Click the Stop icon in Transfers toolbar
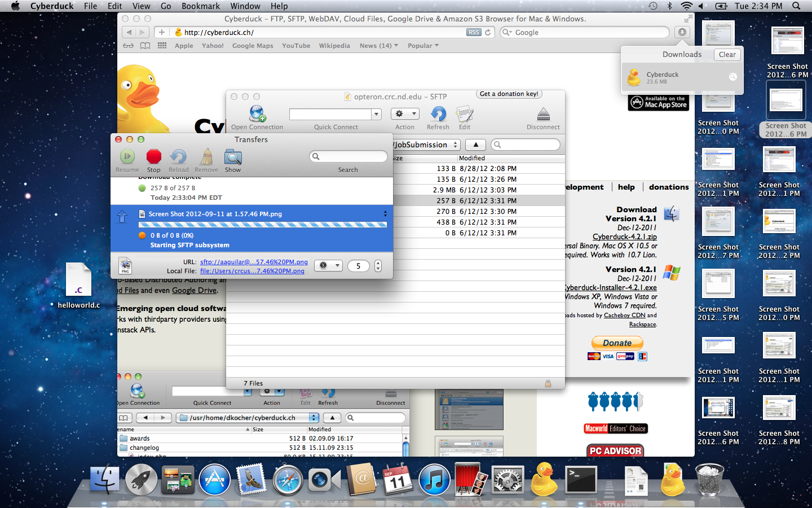The height and width of the screenshot is (508, 812). [153, 157]
